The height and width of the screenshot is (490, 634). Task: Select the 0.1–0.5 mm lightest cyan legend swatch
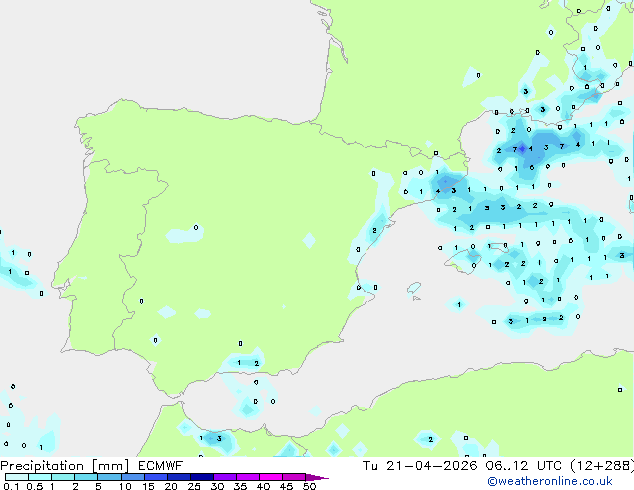(x=17, y=477)
